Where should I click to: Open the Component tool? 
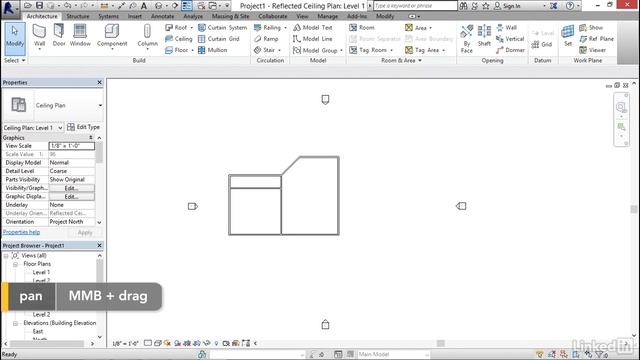click(112, 37)
